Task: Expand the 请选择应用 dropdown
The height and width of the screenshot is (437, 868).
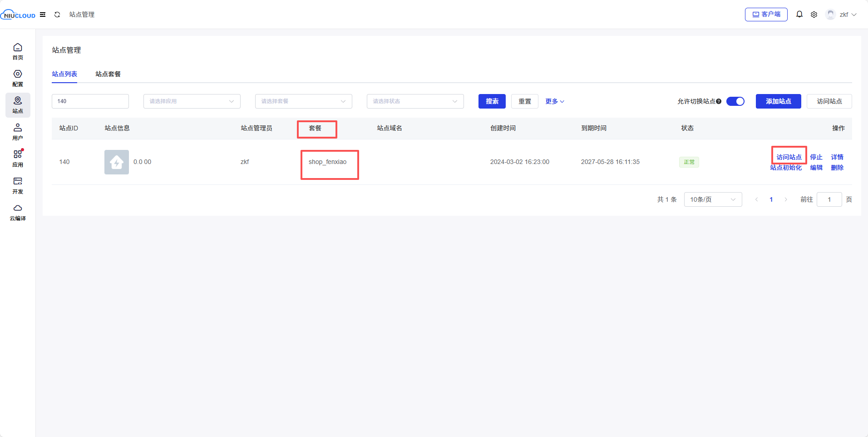Action: [x=192, y=101]
